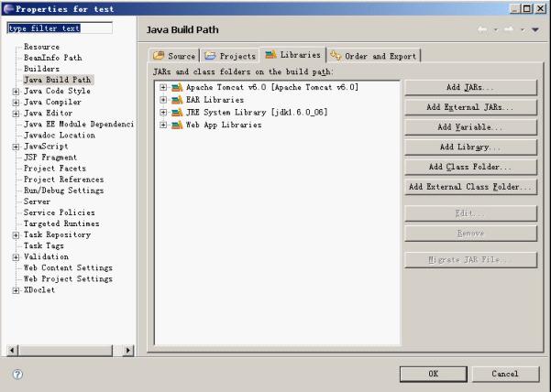This screenshot has width=551, height=392.
Task: Open the Order and Export tab
Action: click(x=374, y=56)
